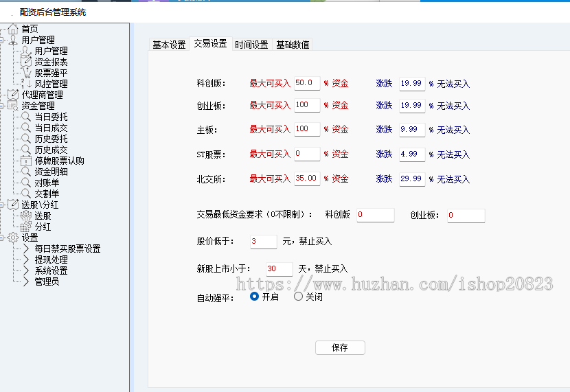Click the magnifier icon beside 当日成交
Screen dimensions: 570x392
pyautogui.click(x=26, y=128)
